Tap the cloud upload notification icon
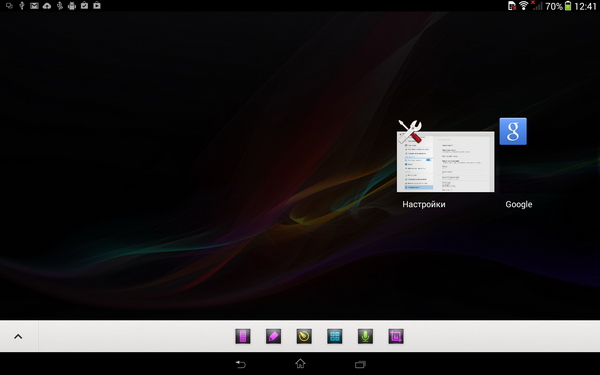 coord(47,6)
